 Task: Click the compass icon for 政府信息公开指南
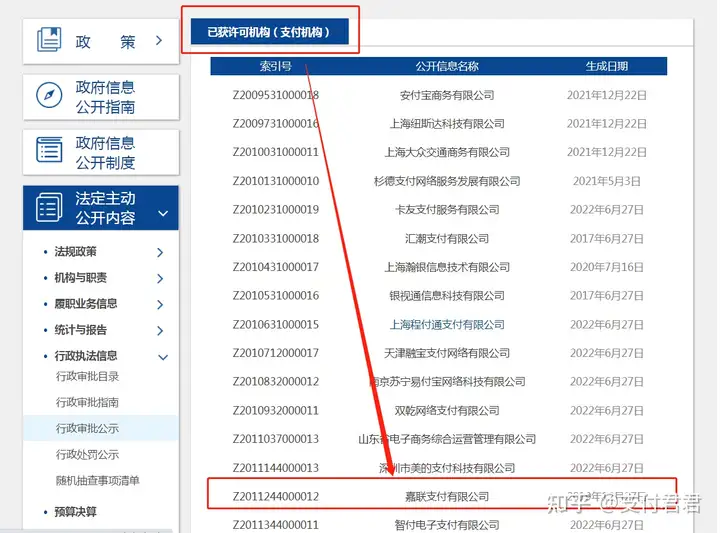coord(49,95)
